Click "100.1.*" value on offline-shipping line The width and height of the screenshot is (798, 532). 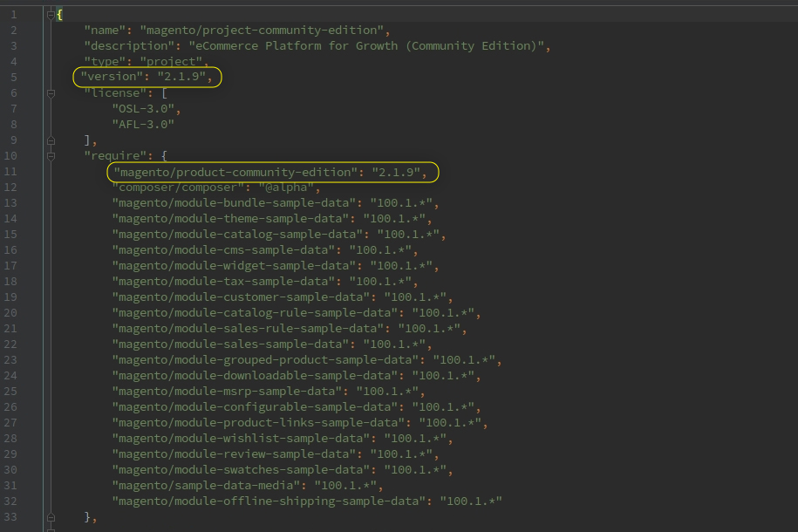[x=471, y=501]
